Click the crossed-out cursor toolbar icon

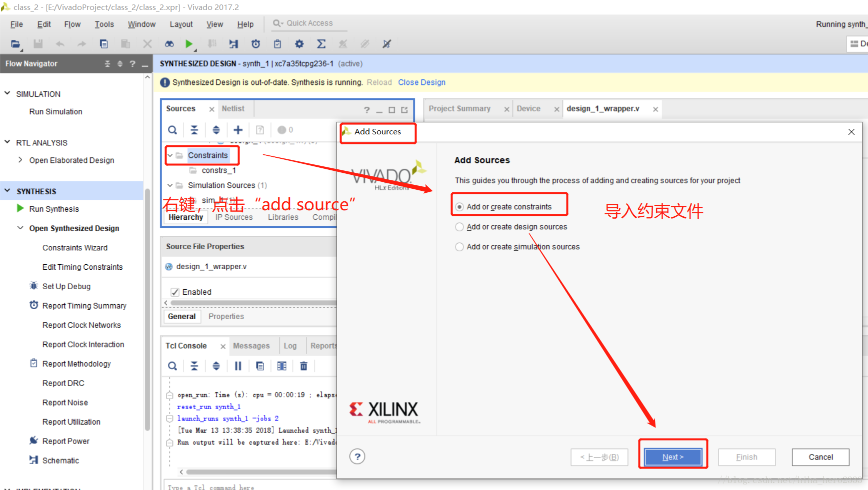pos(386,44)
